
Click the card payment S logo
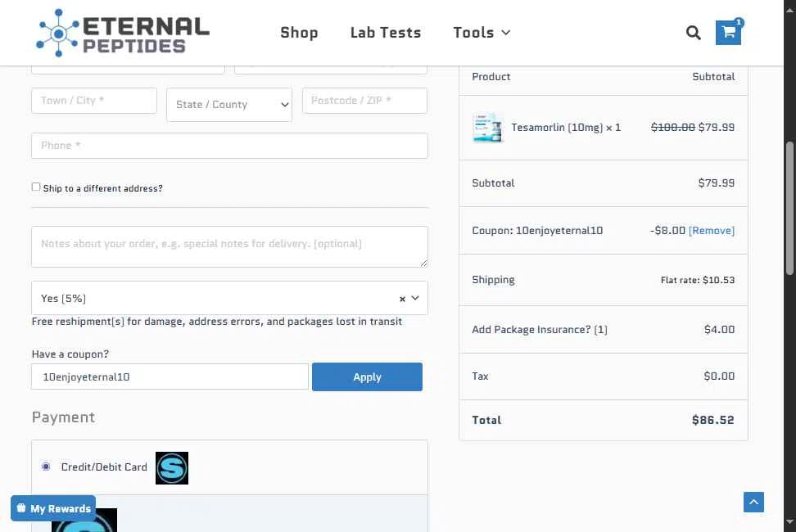tap(172, 467)
